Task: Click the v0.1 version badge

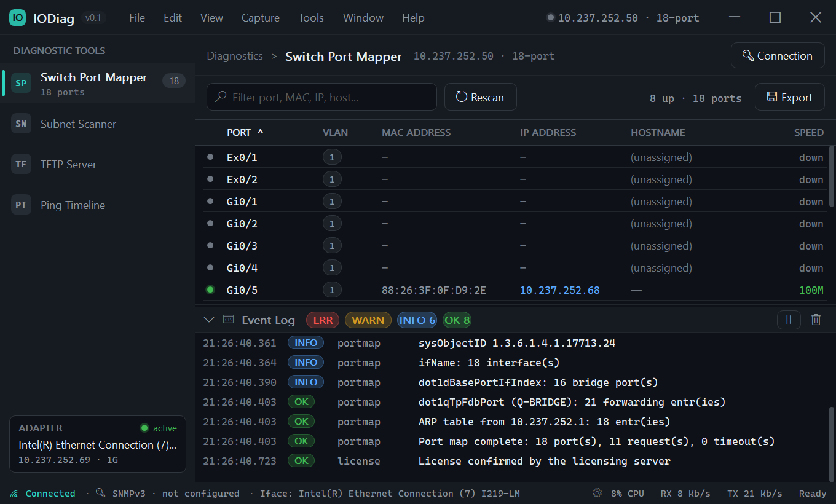Action: coord(93,18)
